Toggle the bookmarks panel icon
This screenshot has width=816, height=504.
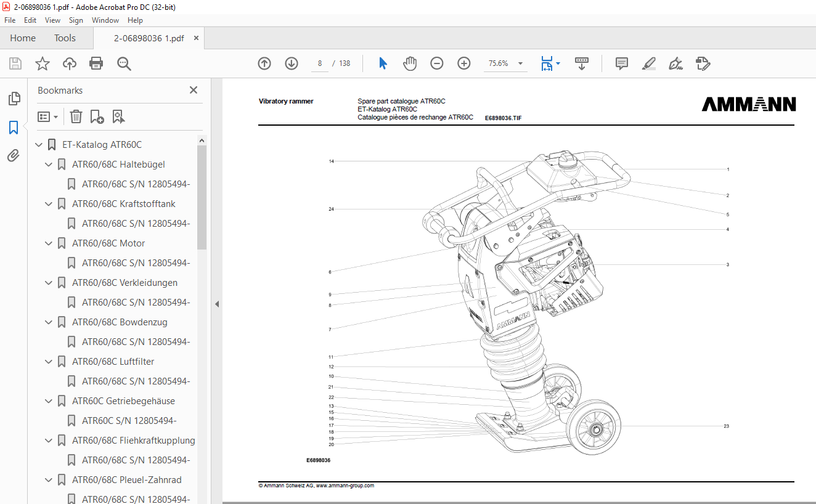point(14,128)
